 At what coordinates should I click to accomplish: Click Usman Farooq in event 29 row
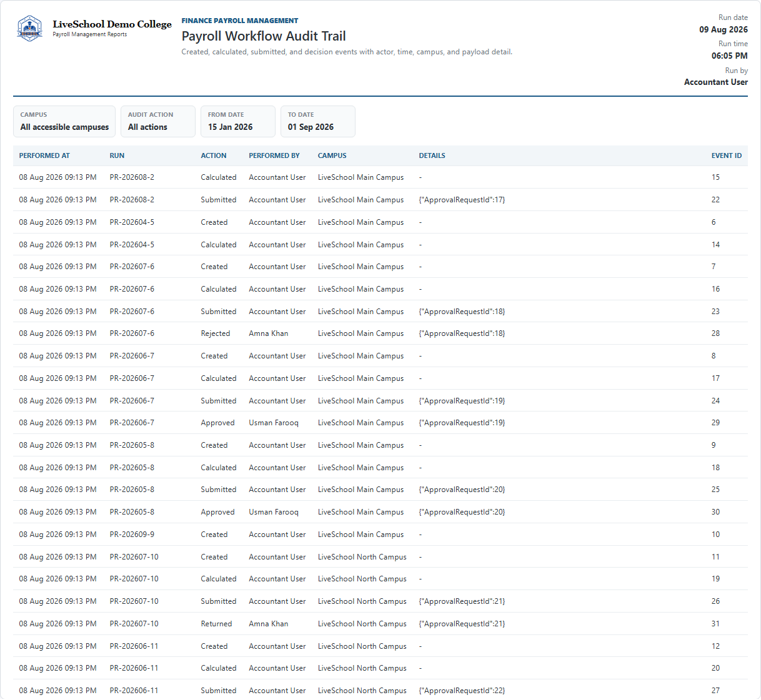coord(274,423)
